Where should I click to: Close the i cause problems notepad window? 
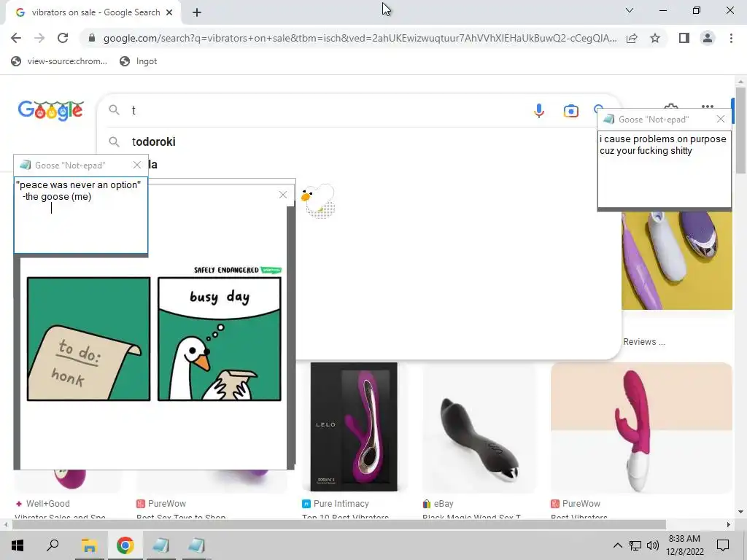coord(721,119)
